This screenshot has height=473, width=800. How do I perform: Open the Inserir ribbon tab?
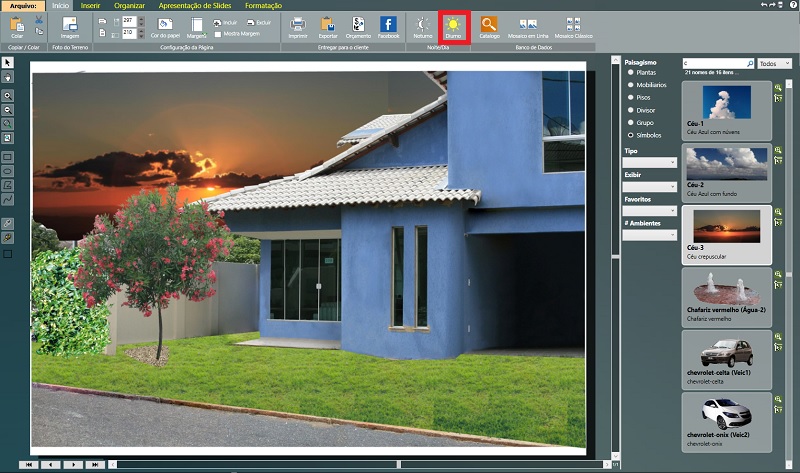tap(89, 5)
